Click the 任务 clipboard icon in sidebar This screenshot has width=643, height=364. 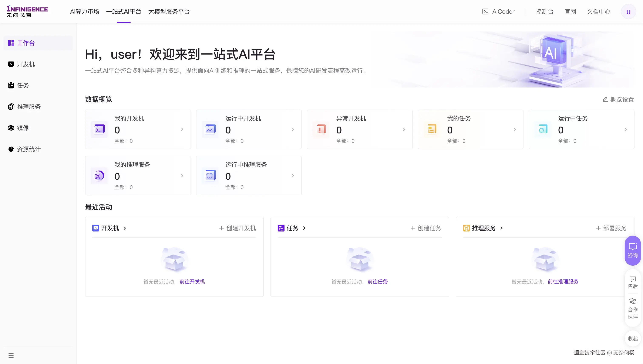click(x=11, y=86)
